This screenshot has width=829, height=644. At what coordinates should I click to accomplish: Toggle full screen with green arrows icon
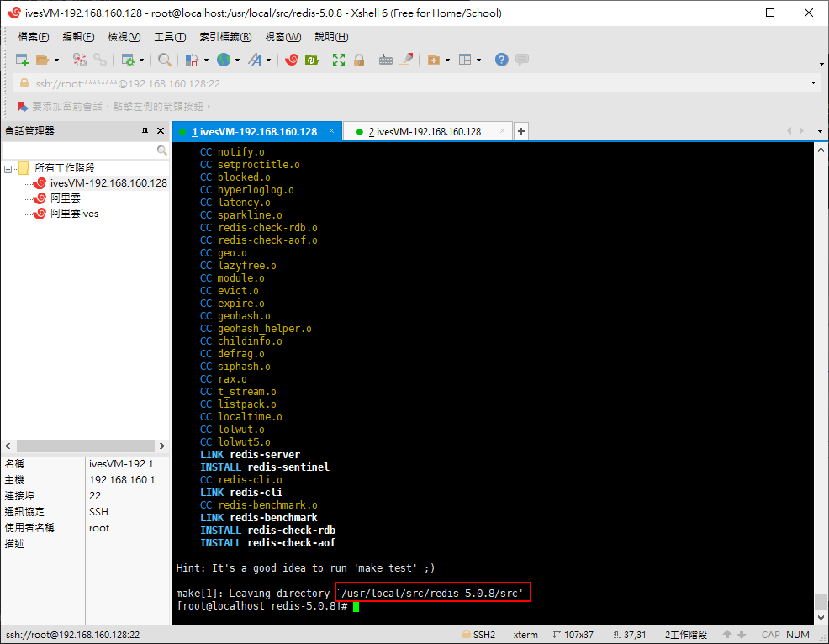tap(339, 60)
